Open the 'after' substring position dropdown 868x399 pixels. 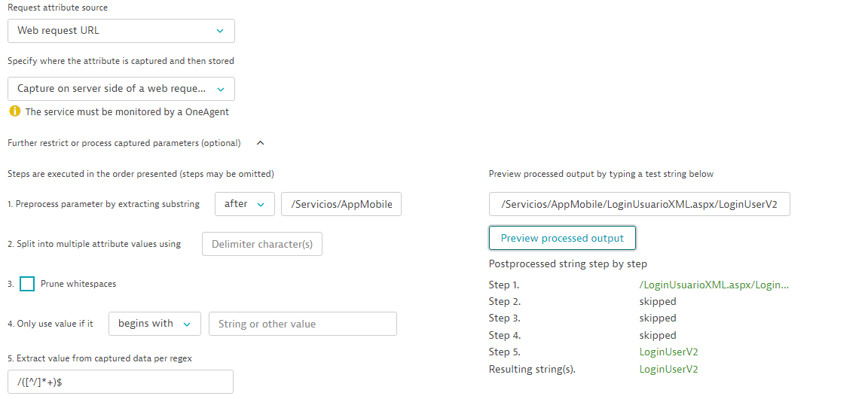(244, 204)
